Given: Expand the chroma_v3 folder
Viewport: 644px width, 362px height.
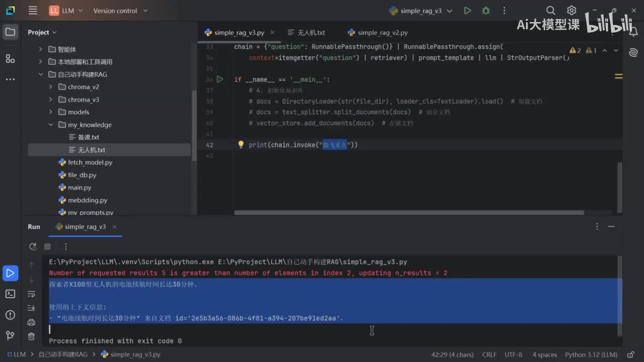Looking at the screenshot, I should click(51, 100).
